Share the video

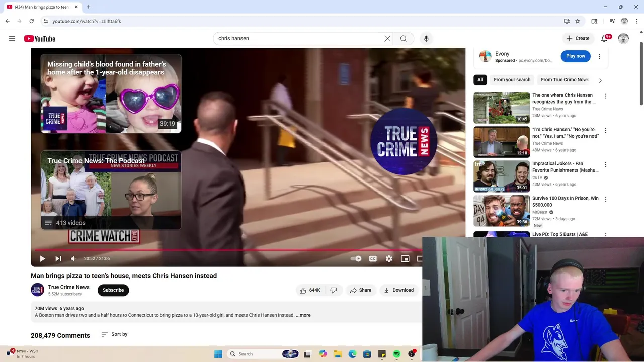click(x=360, y=290)
